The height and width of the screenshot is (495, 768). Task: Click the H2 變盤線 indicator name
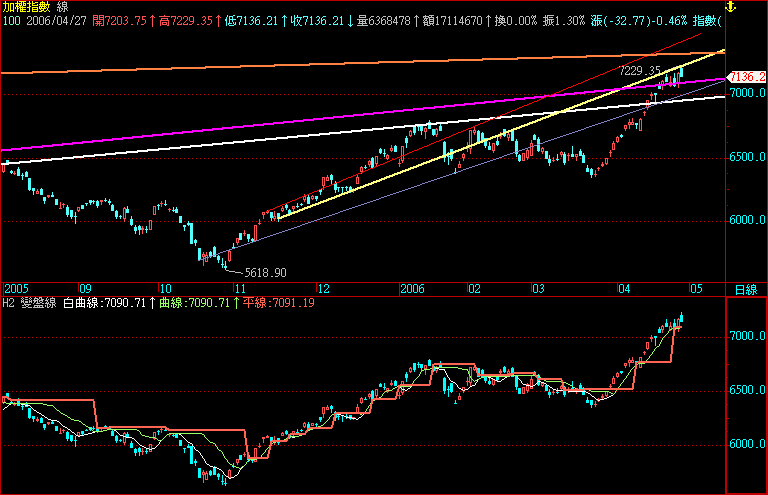pyautogui.click(x=29, y=303)
